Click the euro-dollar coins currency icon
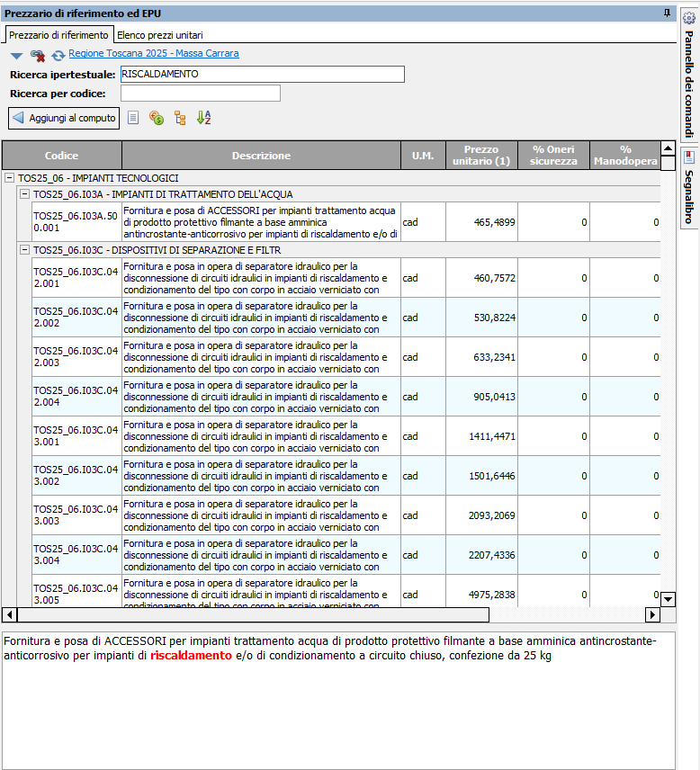Image resolution: width=700 pixels, height=770 pixels. coord(156,118)
